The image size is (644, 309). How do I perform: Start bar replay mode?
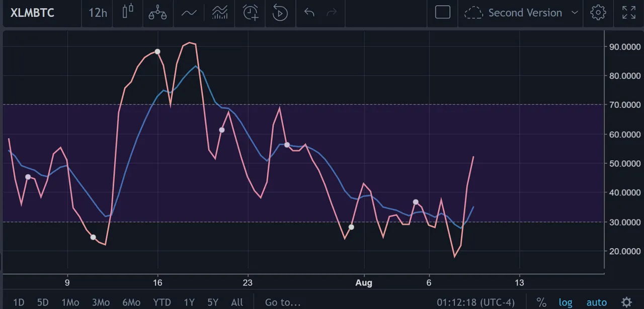[x=280, y=13]
